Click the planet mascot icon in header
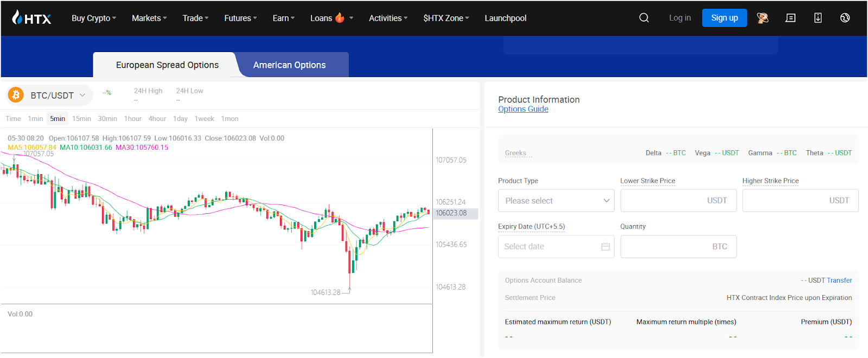 763,18
